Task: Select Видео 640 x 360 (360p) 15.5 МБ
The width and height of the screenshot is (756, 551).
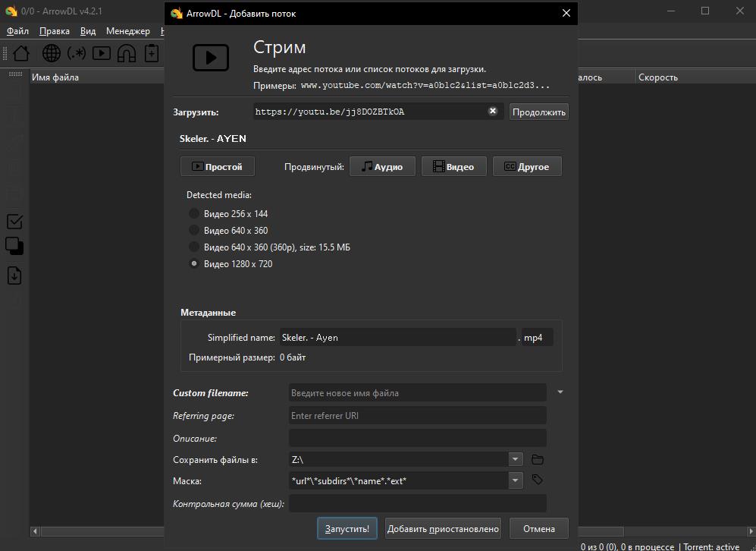Action: (x=194, y=247)
